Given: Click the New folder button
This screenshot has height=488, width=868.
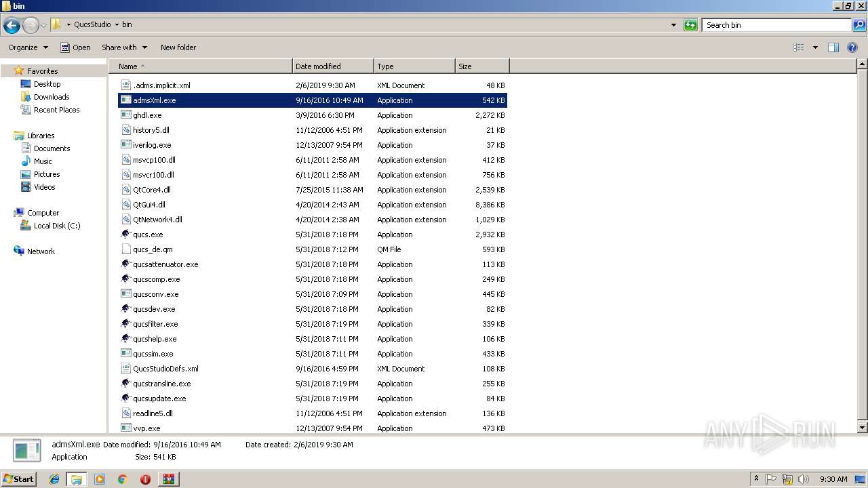Looking at the screenshot, I should pyautogui.click(x=178, y=47).
